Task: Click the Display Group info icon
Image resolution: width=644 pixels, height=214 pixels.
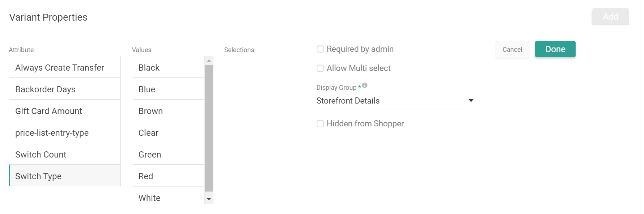Action: [364, 85]
